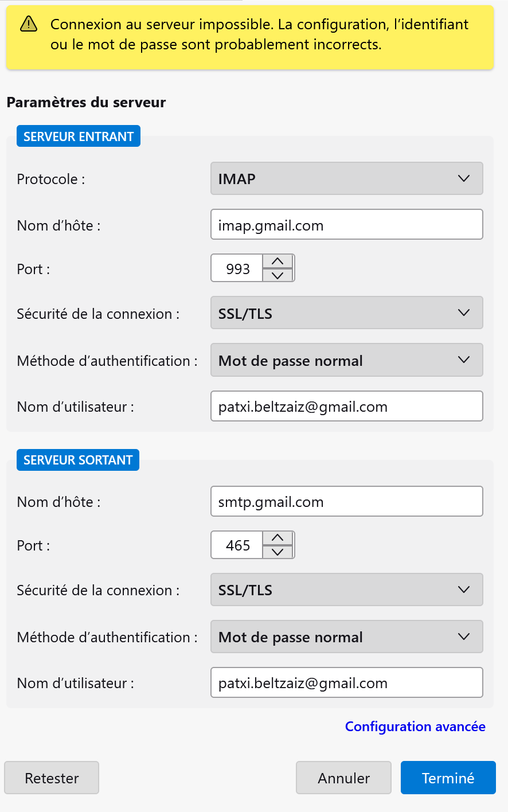This screenshot has height=812, width=508.
Task: Focus the outgoing Nom d'utilisateur field
Action: [346, 682]
